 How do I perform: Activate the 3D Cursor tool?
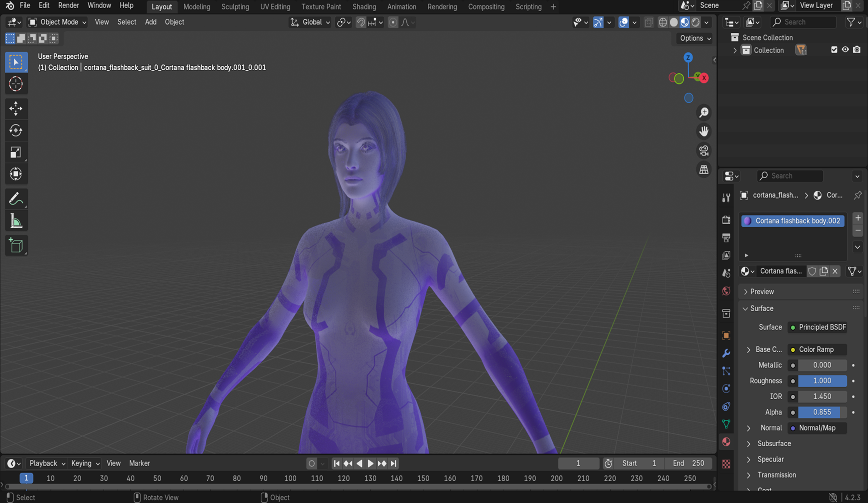[x=16, y=84]
